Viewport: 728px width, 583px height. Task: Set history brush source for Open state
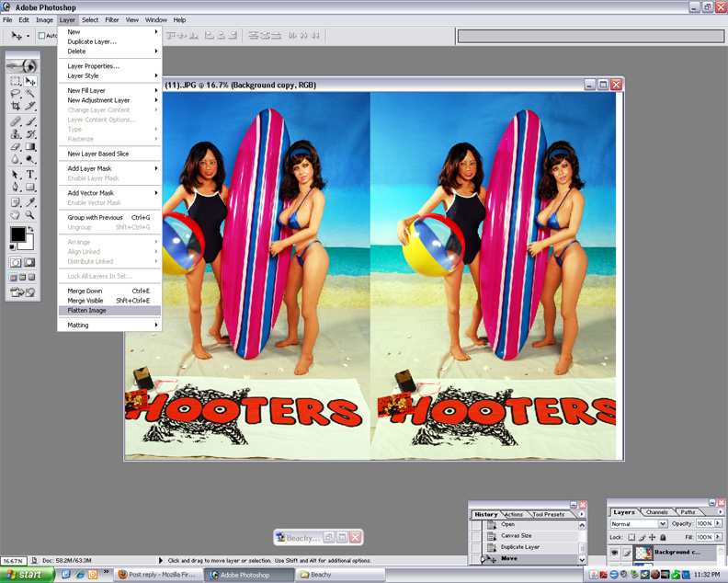pos(476,524)
